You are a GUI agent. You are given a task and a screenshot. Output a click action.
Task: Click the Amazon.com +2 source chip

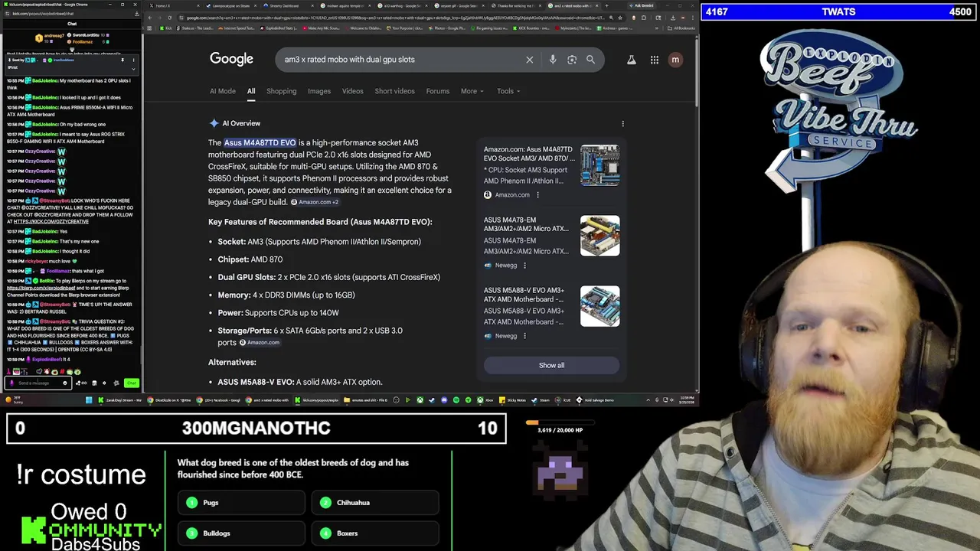pos(315,202)
